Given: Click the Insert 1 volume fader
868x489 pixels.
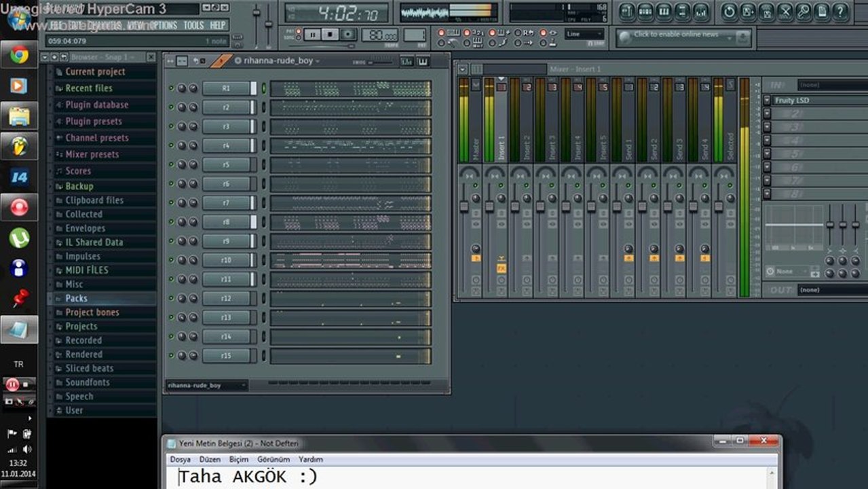Looking at the screenshot, I should pos(489,206).
